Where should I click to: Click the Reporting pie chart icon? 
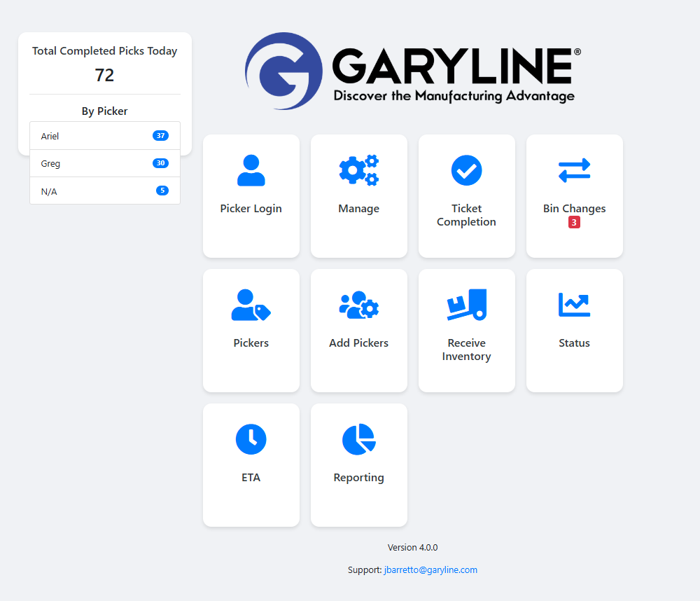click(359, 439)
